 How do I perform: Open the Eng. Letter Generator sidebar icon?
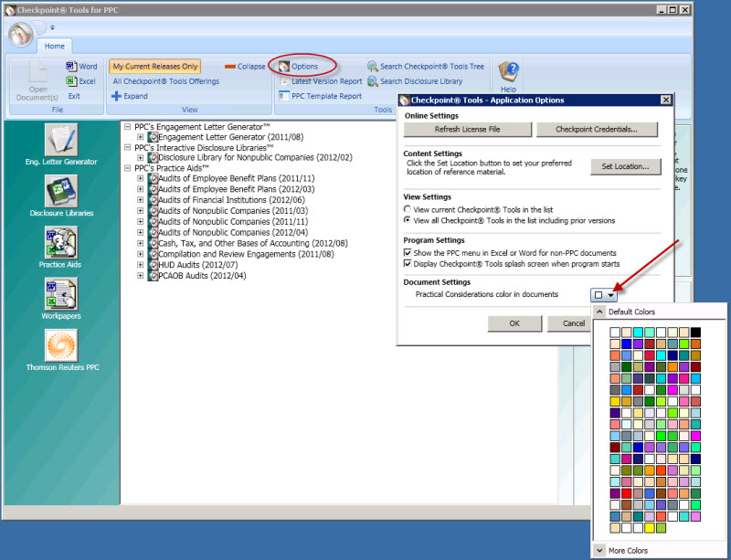61,140
